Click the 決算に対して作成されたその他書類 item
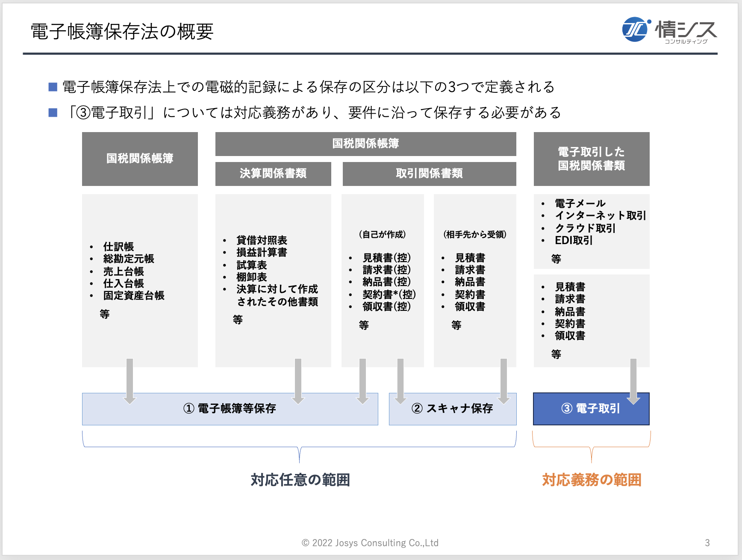The width and height of the screenshot is (742, 560). [x=277, y=295]
